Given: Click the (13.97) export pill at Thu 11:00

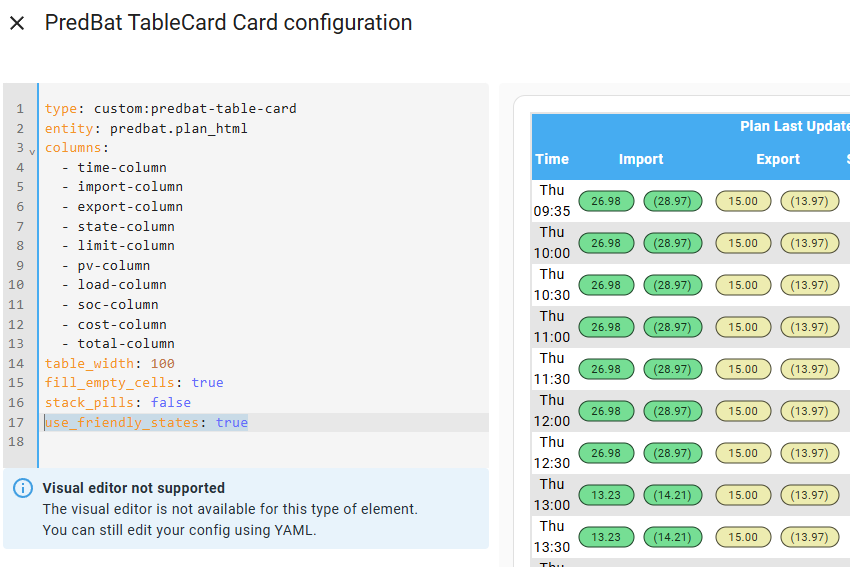Looking at the screenshot, I should [810, 327].
